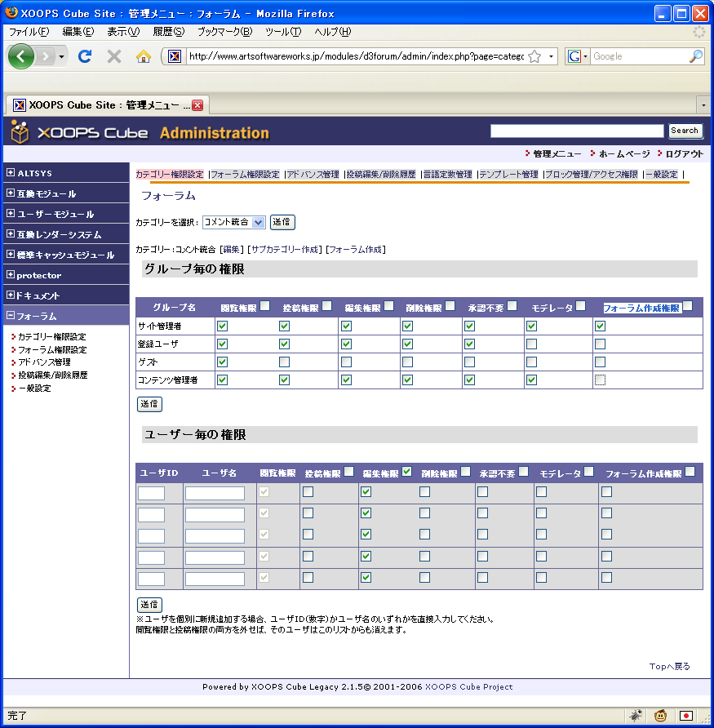Uncheck the guest group's view permission checkbox
Screen dimensions: 714x728
[223, 362]
